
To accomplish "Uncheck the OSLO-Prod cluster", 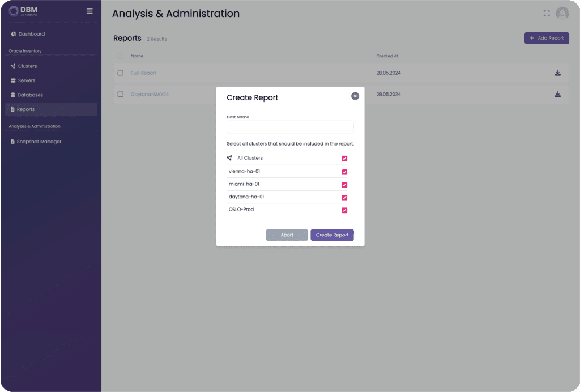I will click(344, 210).
